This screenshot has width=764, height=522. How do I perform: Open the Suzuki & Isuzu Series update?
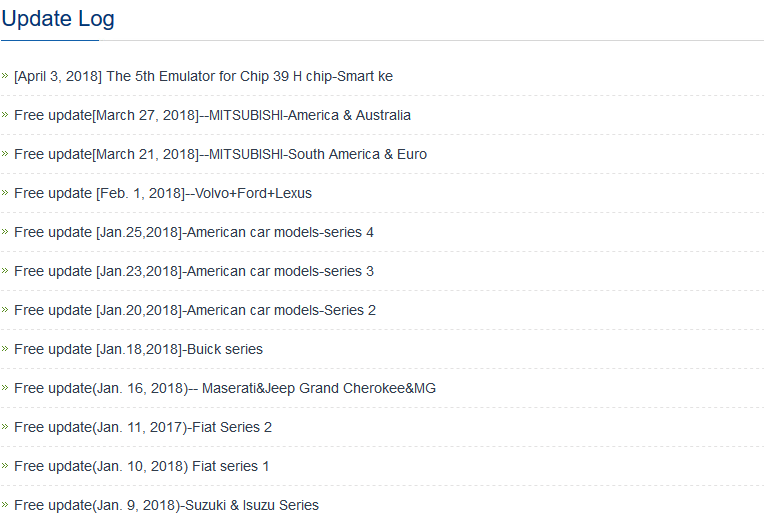[166, 505]
